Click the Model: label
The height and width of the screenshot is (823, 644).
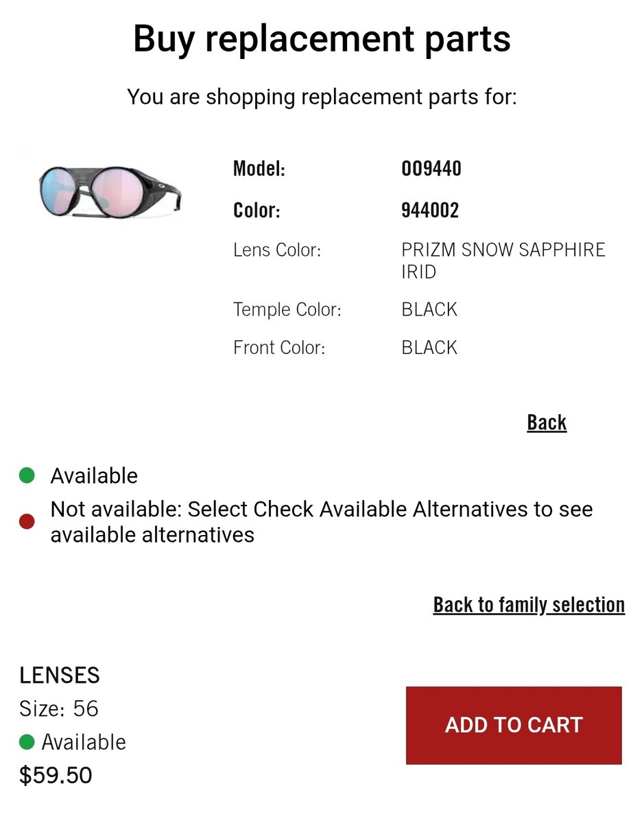pos(259,169)
